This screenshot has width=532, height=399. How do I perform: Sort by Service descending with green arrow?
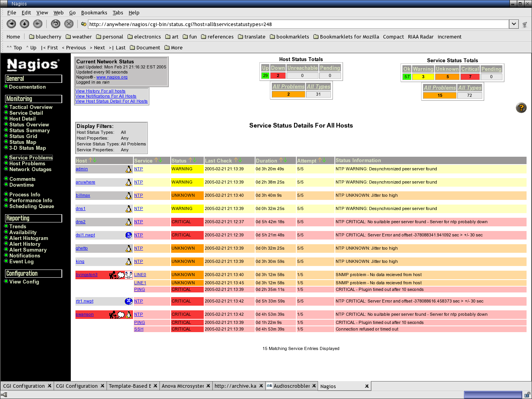tap(160, 160)
